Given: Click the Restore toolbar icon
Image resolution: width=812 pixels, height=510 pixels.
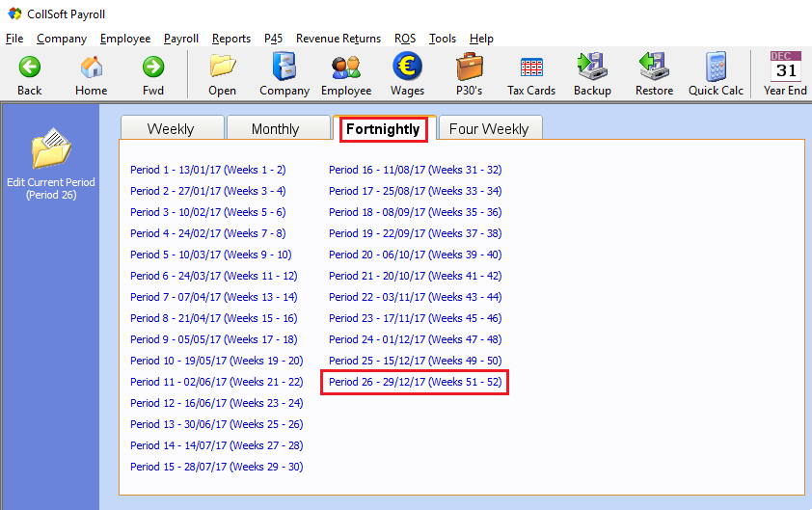Looking at the screenshot, I should pyautogui.click(x=654, y=67).
